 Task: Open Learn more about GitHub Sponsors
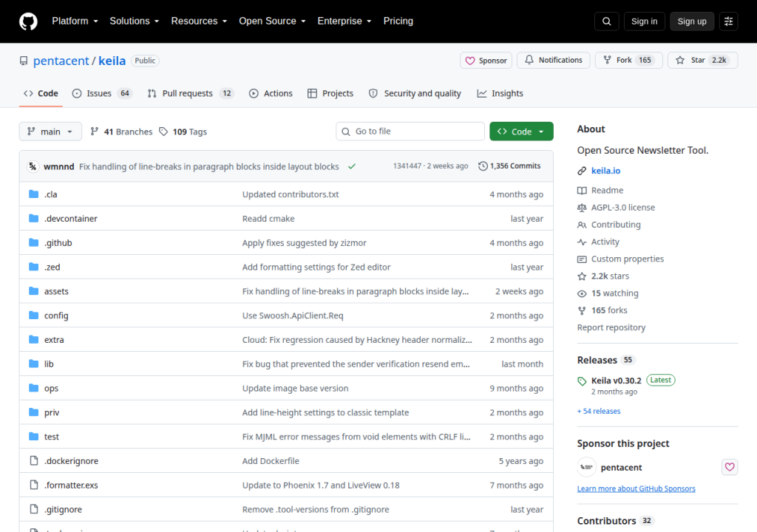(x=637, y=488)
